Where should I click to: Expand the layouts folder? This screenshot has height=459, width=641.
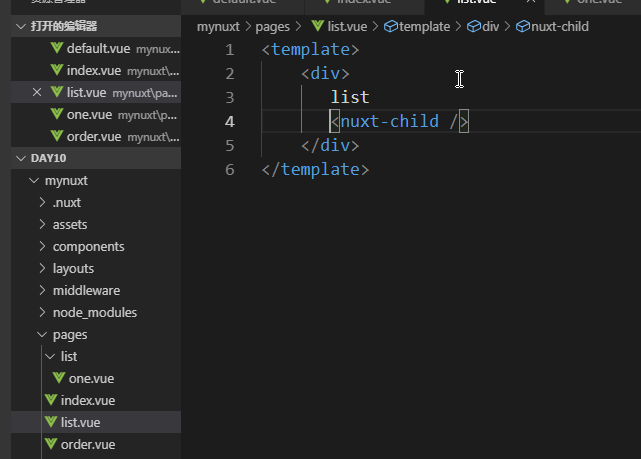coord(43,268)
